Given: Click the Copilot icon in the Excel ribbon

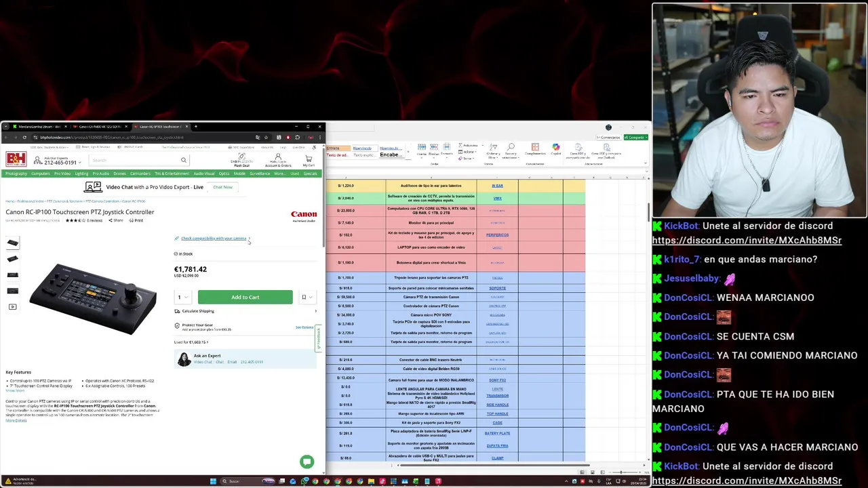Looking at the screenshot, I should pyautogui.click(x=556, y=148).
